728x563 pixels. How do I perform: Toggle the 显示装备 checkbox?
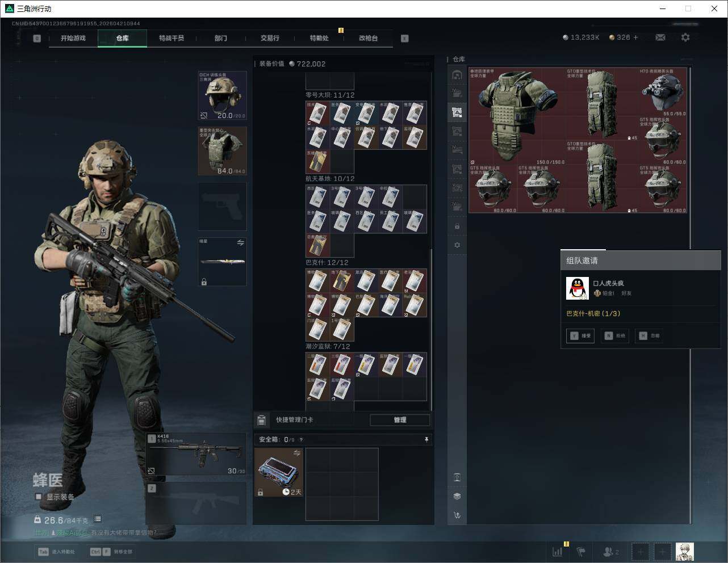(x=39, y=497)
